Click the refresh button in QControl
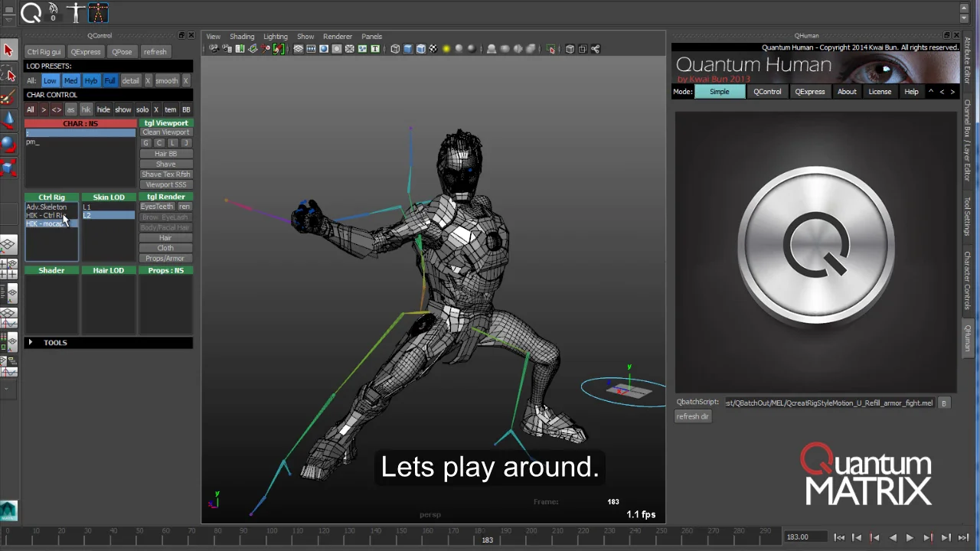Viewport: 980px width, 551px height. [155, 52]
